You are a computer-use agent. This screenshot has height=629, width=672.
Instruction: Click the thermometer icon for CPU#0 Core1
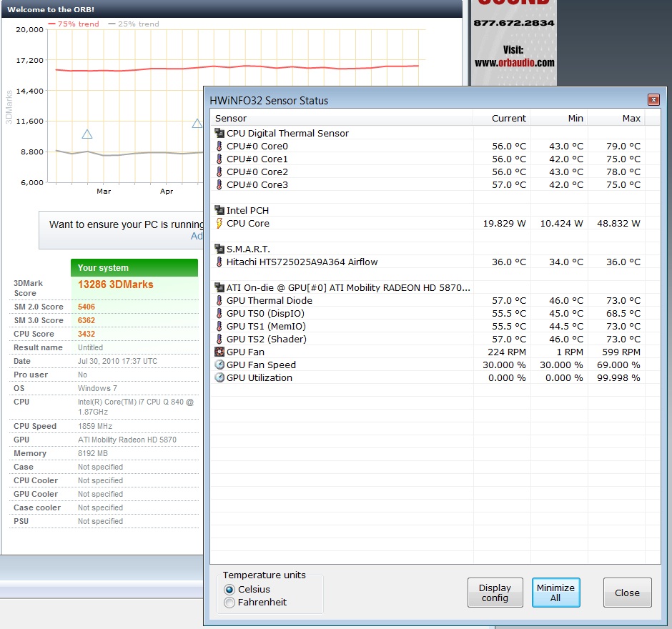point(219,159)
